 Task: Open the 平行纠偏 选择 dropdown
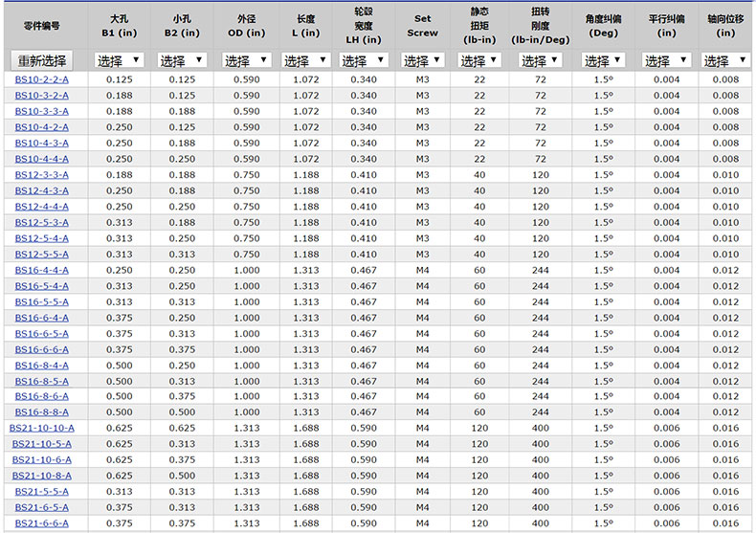pos(665,60)
